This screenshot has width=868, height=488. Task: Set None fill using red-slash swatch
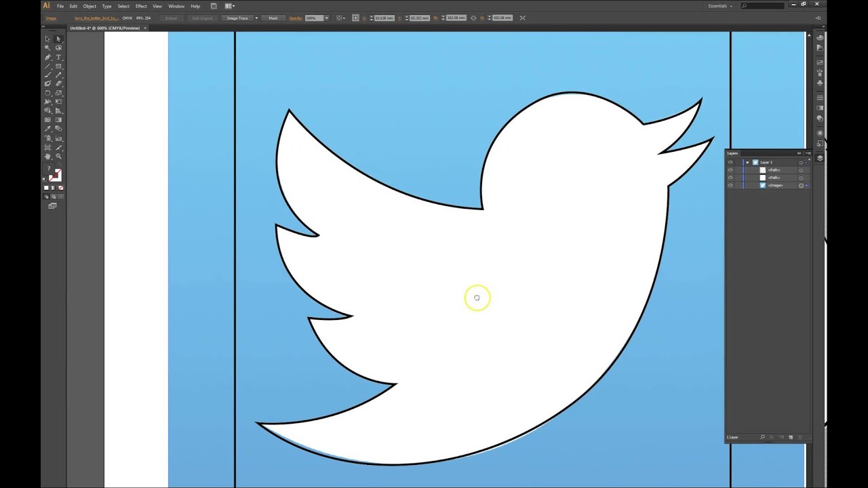coord(61,188)
